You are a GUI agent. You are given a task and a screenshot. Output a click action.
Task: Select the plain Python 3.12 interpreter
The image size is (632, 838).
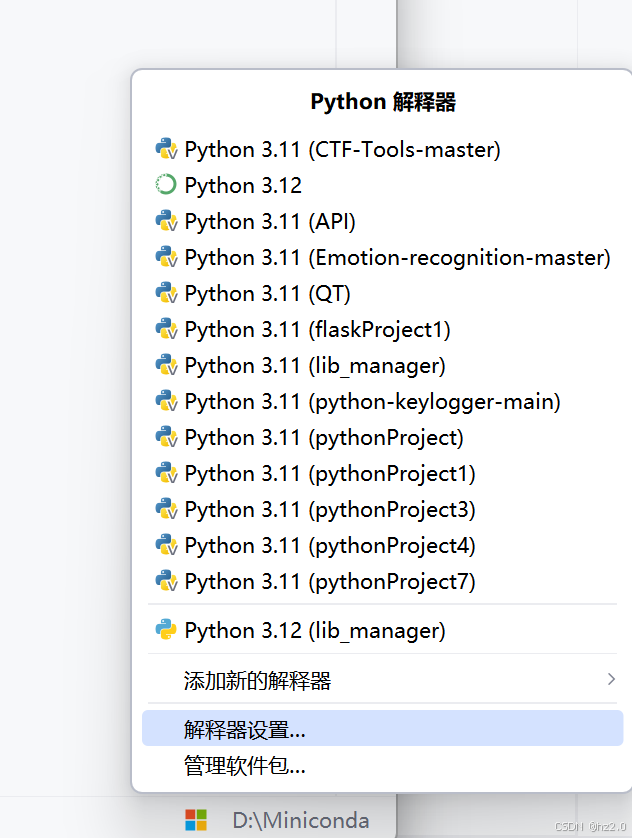pos(383,185)
